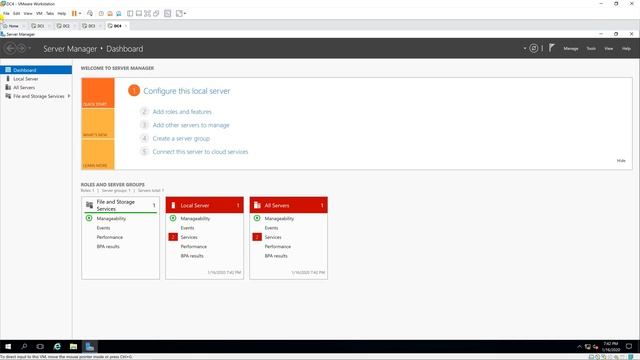640x360 pixels.
Task: Toggle the library sidebar view icon in VMware
Action: pos(130,13)
